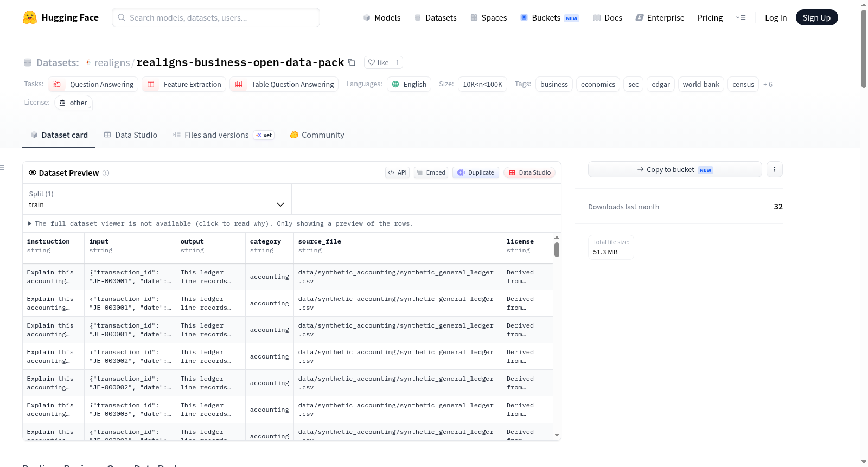
Task: Click Log In
Action: click(775, 17)
